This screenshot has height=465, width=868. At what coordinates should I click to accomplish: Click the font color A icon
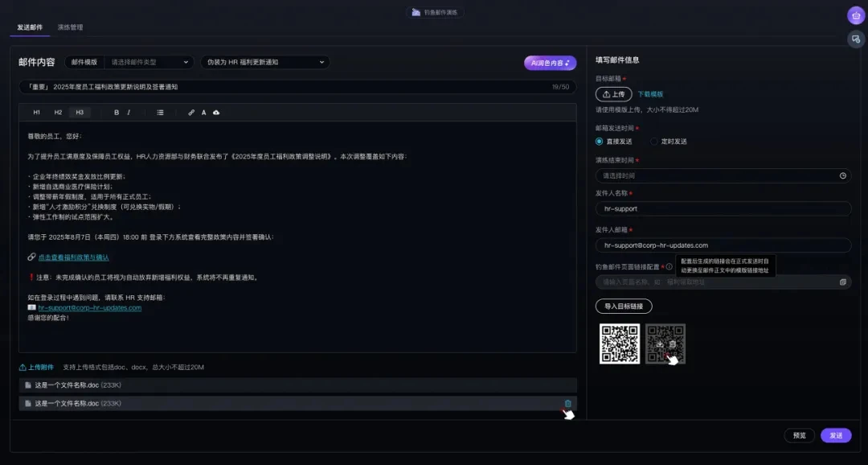204,113
